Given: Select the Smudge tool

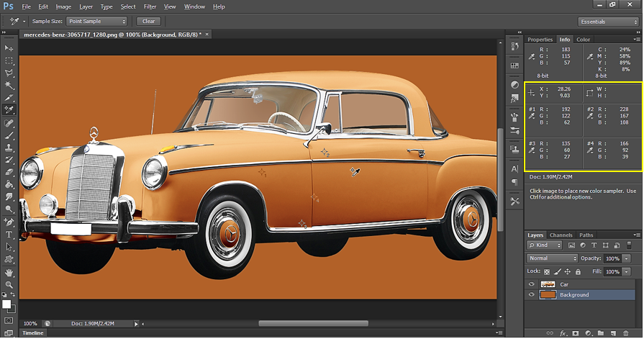Looking at the screenshot, I should pos(9,196).
